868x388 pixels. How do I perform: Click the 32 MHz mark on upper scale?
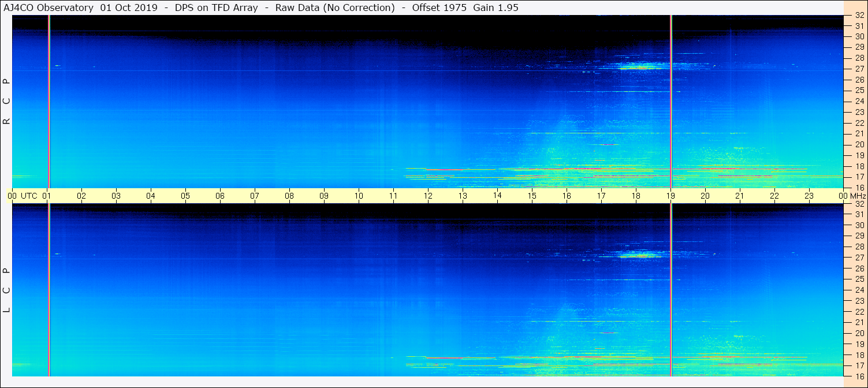[x=859, y=16]
